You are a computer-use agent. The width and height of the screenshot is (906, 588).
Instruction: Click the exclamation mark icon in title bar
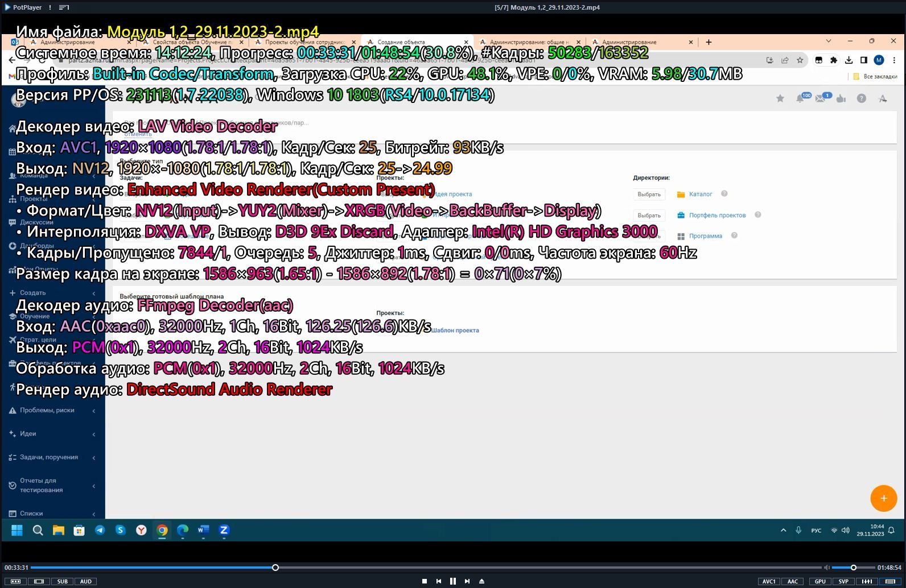click(x=50, y=7)
